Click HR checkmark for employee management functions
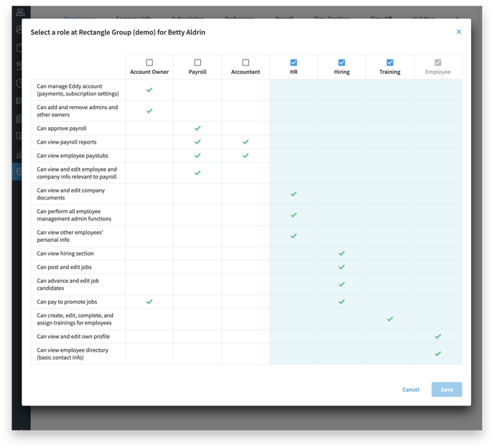Screen dimensions: 494x448 point(294,215)
